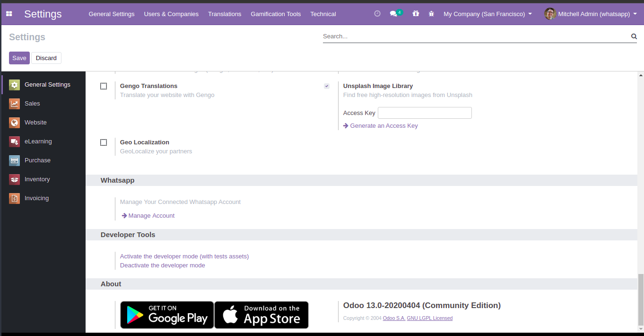This screenshot has height=336, width=644.
Task: Select the Website settings tab
Action: (x=44, y=123)
